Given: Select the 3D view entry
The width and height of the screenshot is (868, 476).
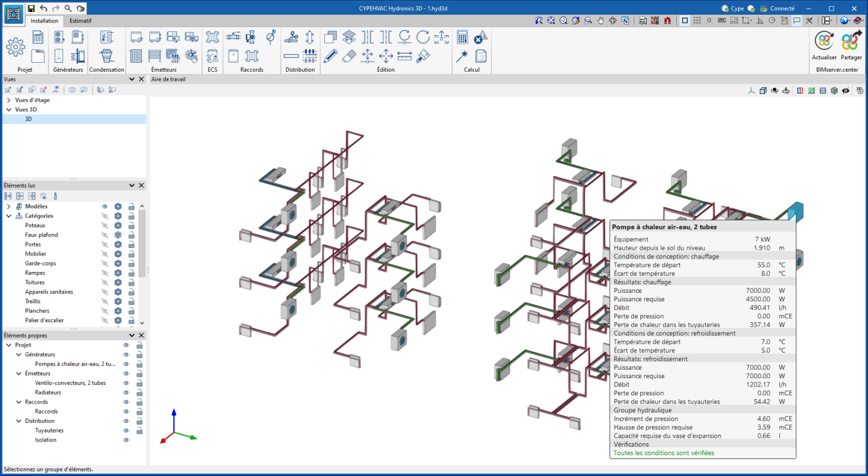Looking at the screenshot, I should point(28,119).
